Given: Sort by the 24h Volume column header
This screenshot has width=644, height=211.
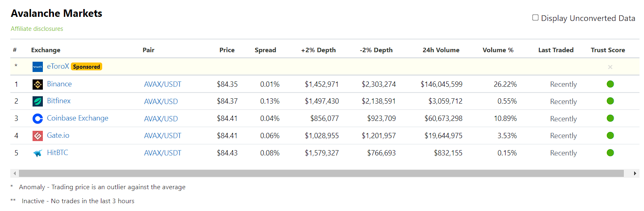Looking at the screenshot, I should (441, 50).
